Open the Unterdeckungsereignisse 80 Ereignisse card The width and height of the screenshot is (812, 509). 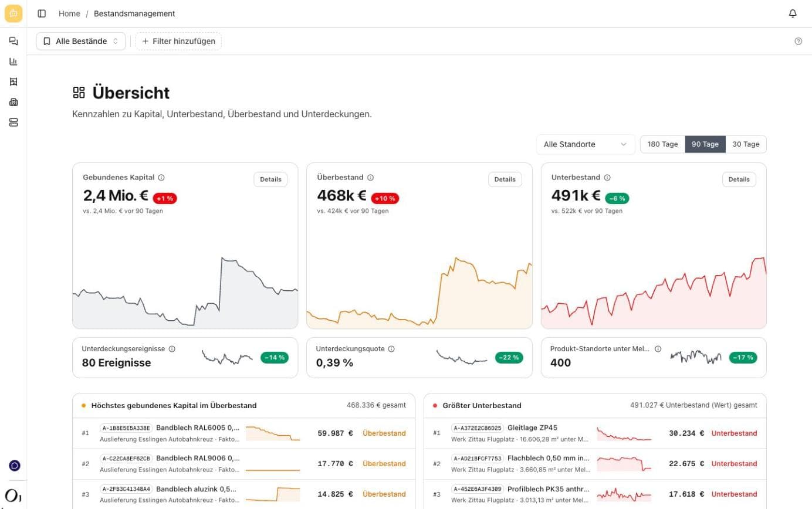pos(185,357)
